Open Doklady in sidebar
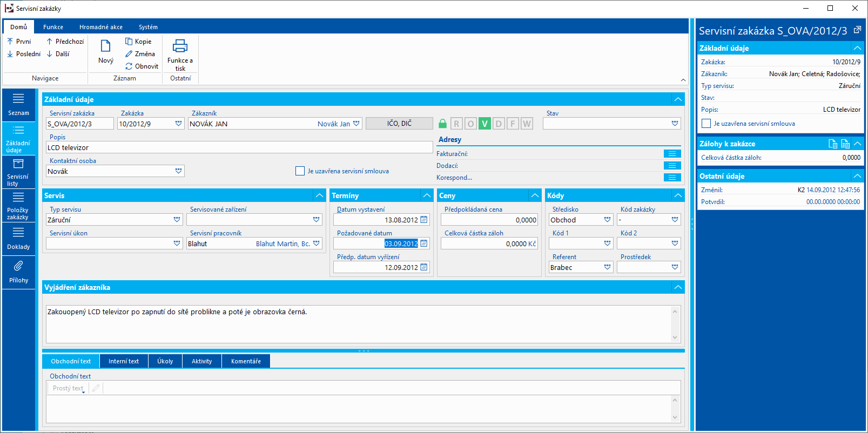 (18, 239)
